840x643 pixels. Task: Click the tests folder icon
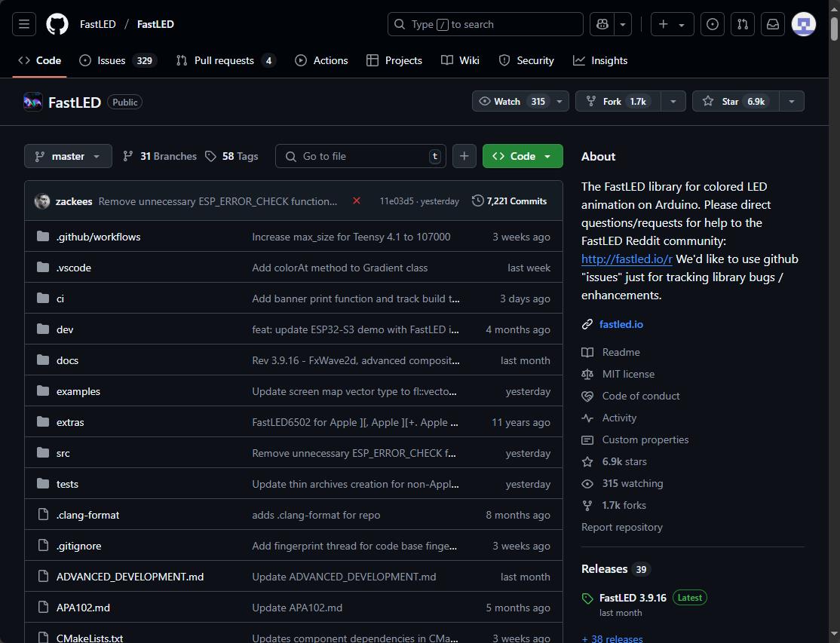(x=43, y=484)
